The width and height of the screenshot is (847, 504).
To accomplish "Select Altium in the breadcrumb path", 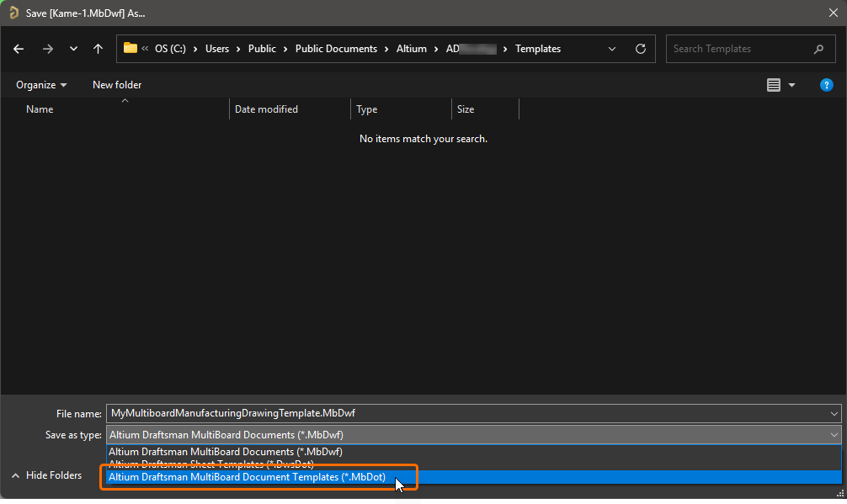I will (412, 49).
